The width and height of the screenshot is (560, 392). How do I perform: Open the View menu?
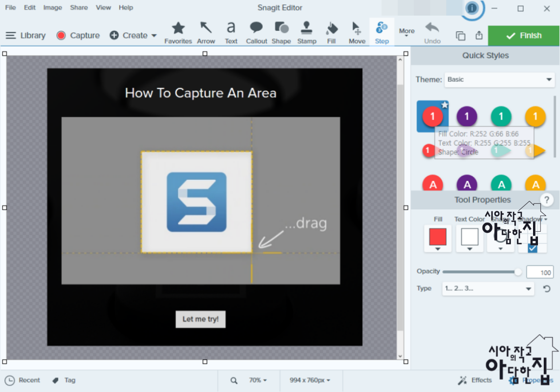pos(103,7)
